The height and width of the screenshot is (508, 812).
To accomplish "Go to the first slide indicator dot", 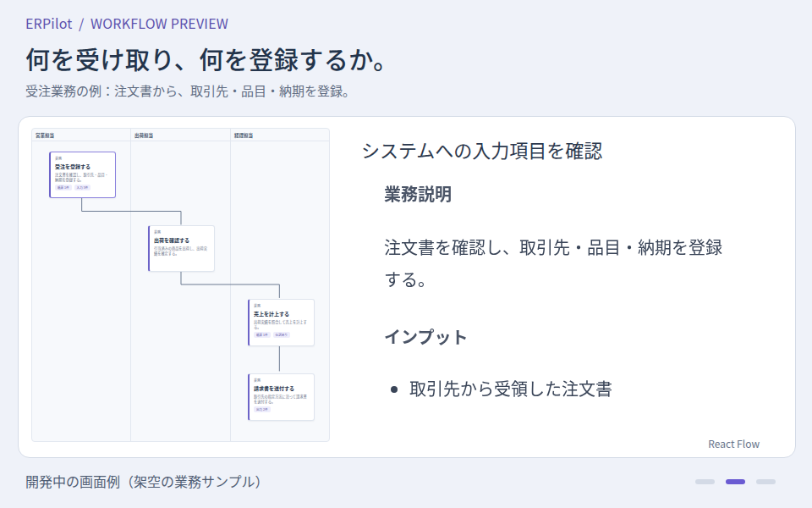I will click(705, 482).
